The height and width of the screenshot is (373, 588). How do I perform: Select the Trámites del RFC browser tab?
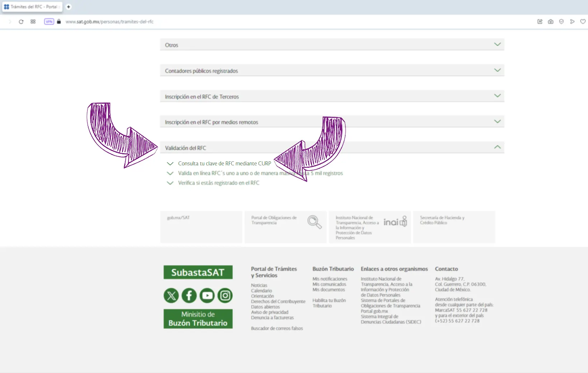[x=32, y=7]
